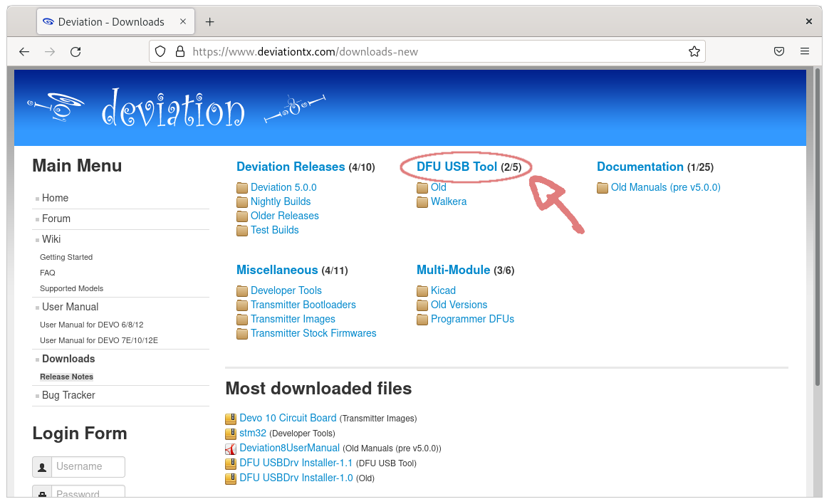Open the Old folder link under DFU USB Tool
This screenshot has width=829, height=504.
click(438, 187)
